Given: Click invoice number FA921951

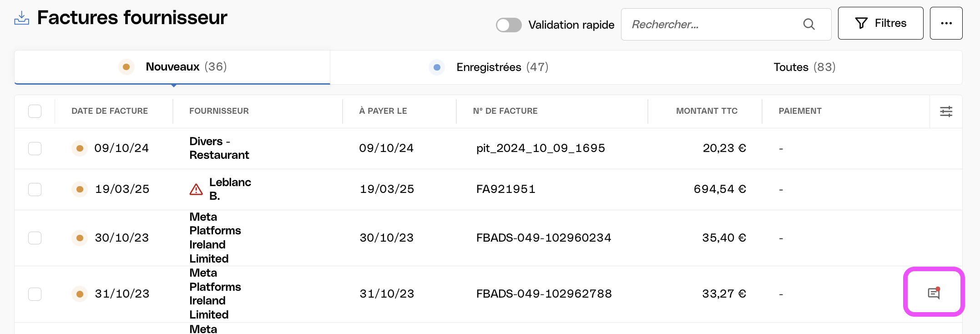Looking at the screenshot, I should pos(505,189).
